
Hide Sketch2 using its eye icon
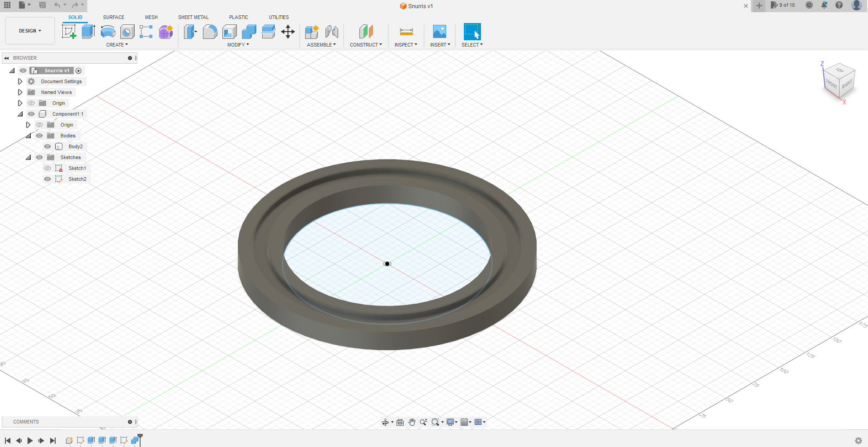(47, 179)
